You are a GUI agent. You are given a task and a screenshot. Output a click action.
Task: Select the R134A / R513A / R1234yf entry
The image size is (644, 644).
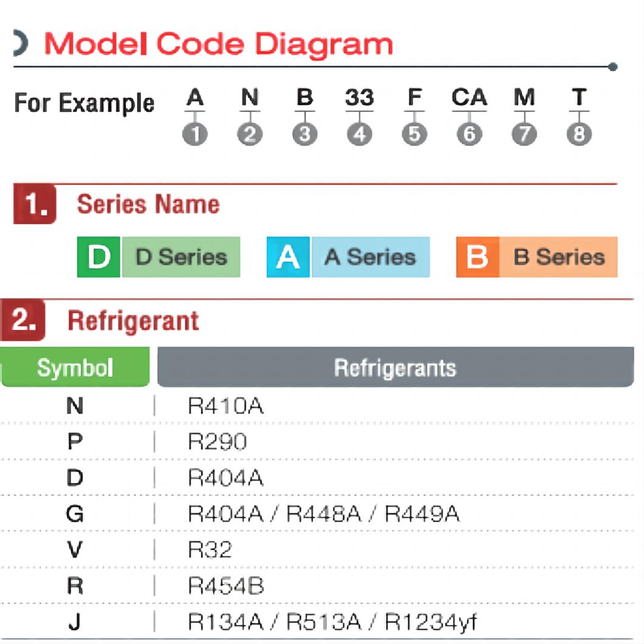click(x=332, y=622)
